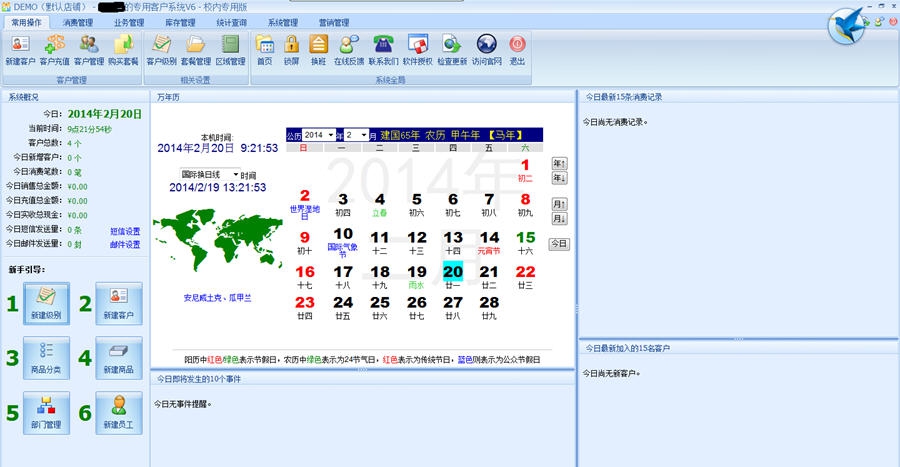This screenshot has width=900, height=467.
Task: Click the blue bird logo
Action: coord(847,26)
